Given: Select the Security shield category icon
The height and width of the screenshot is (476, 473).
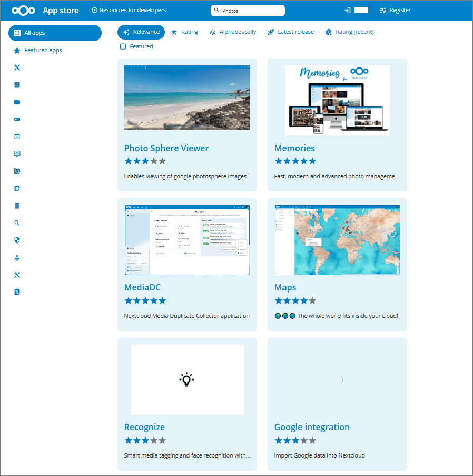Looking at the screenshot, I should click(x=17, y=240).
